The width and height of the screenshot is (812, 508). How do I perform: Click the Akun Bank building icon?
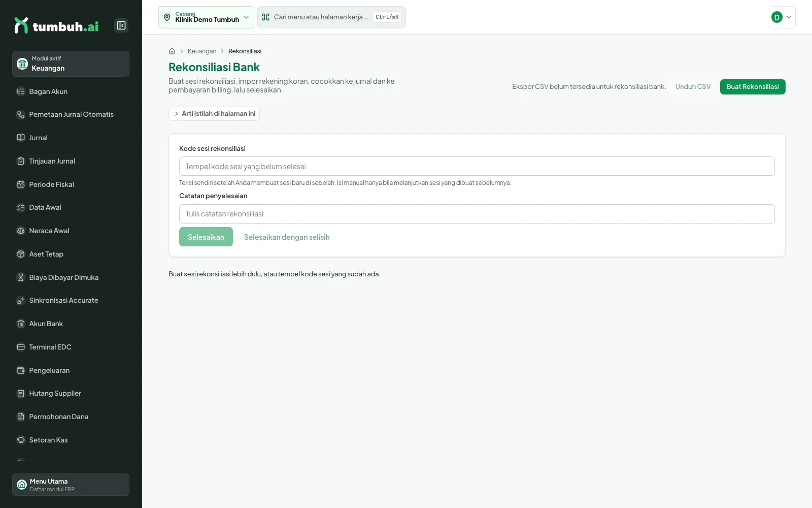click(x=21, y=324)
